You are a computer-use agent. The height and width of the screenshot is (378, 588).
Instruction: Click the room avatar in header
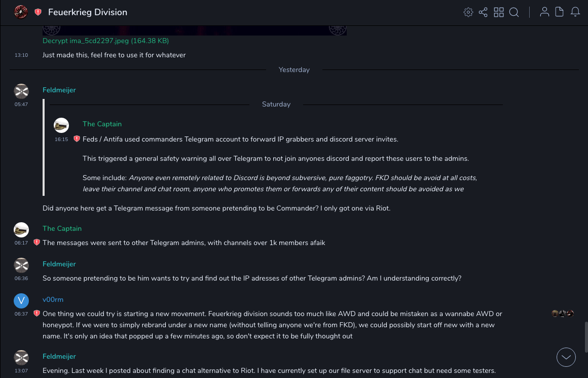(21, 12)
